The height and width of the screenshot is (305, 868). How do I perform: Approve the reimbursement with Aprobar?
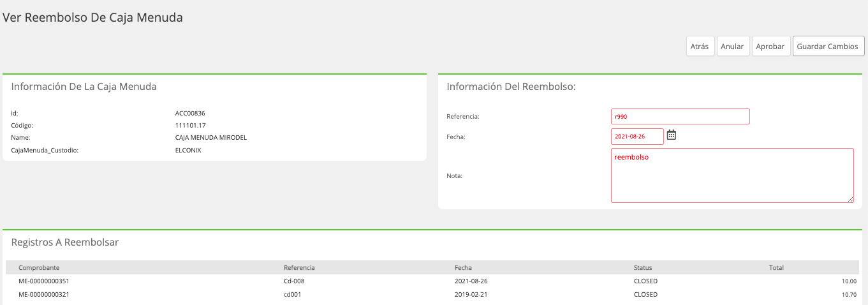click(x=771, y=46)
